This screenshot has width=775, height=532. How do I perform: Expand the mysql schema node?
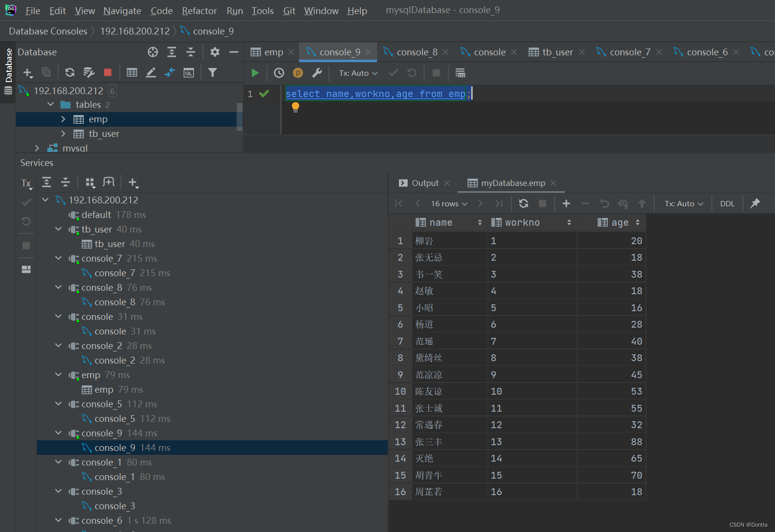(37, 148)
